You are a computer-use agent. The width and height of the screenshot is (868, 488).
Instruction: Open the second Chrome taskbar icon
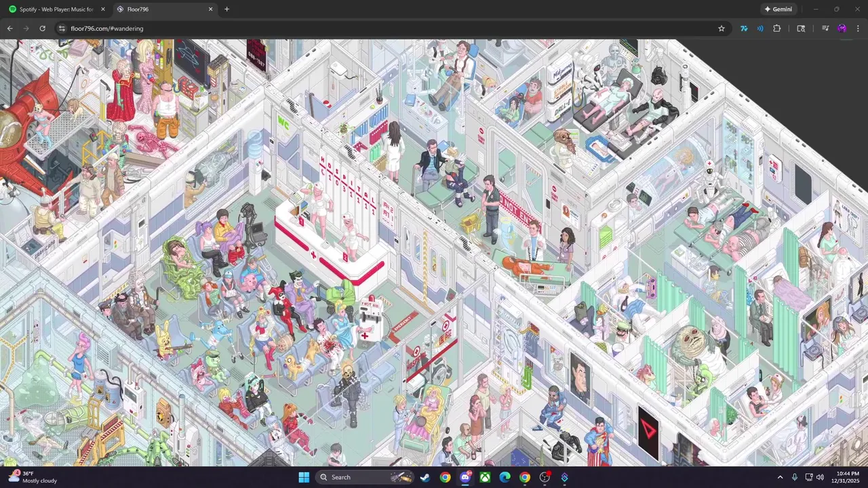525,477
